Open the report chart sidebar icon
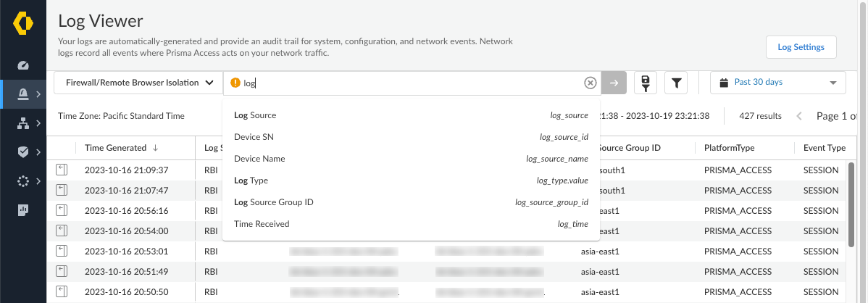Image resolution: width=868 pixels, height=303 pixels. coord(23,210)
